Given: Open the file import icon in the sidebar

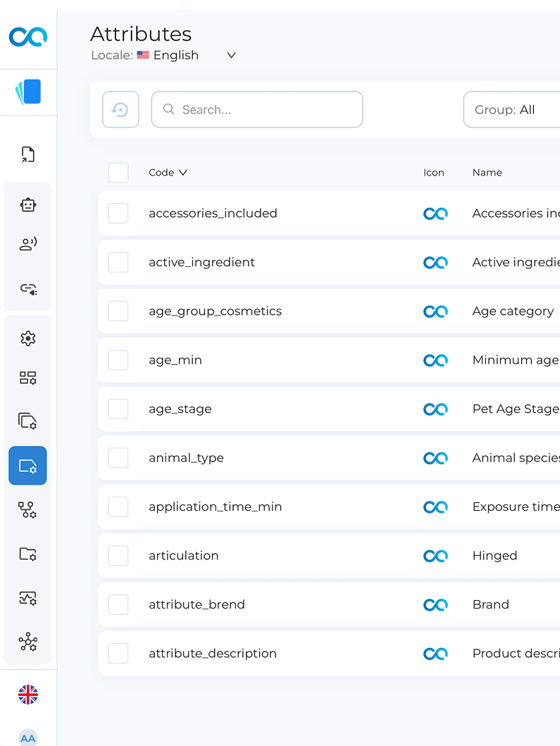Looking at the screenshot, I should 28,154.
